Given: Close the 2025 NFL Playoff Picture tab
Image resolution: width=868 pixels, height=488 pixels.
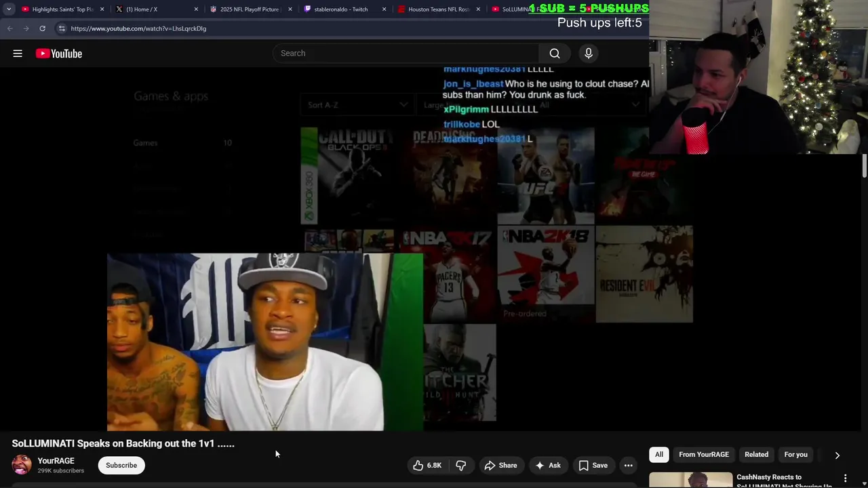Looking at the screenshot, I should 290,9.
